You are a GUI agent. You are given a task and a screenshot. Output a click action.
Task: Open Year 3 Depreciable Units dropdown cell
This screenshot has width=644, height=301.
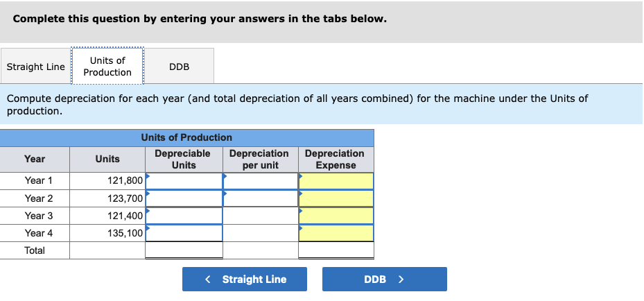[x=184, y=216]
